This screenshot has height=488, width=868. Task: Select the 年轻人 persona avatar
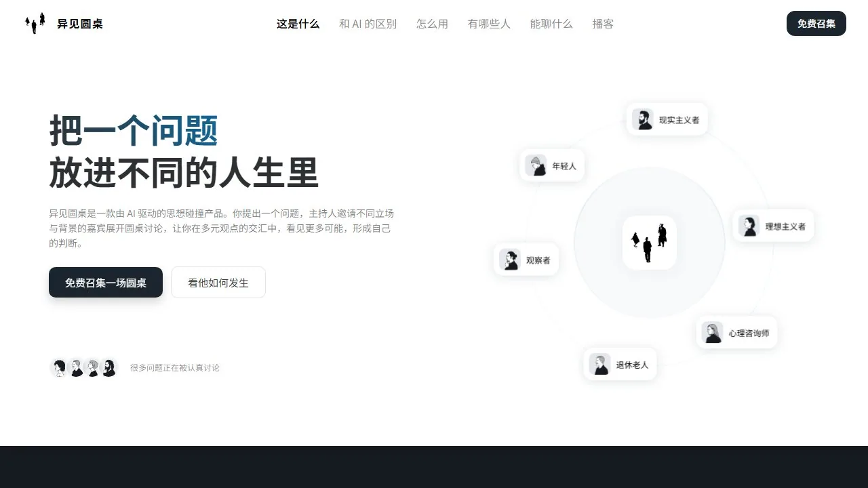536,165
